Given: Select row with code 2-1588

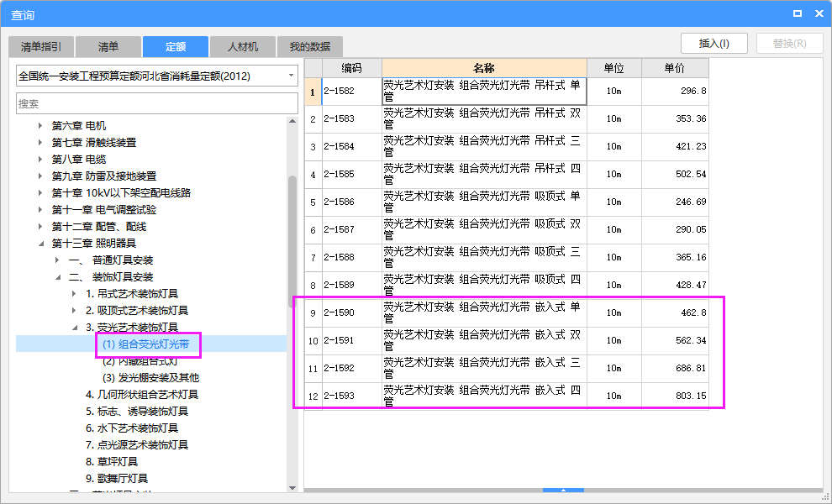Looking at the screenshot, I should point(507,257).
